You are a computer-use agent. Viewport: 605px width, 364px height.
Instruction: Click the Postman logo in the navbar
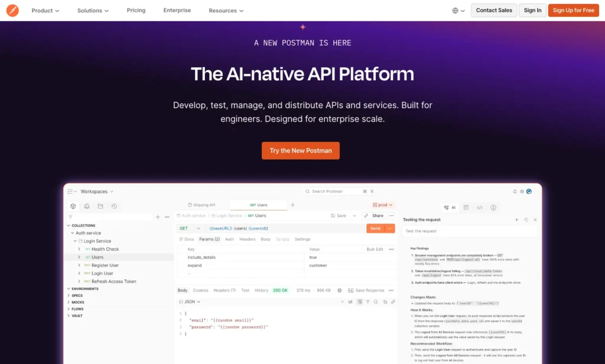(12, 11)
